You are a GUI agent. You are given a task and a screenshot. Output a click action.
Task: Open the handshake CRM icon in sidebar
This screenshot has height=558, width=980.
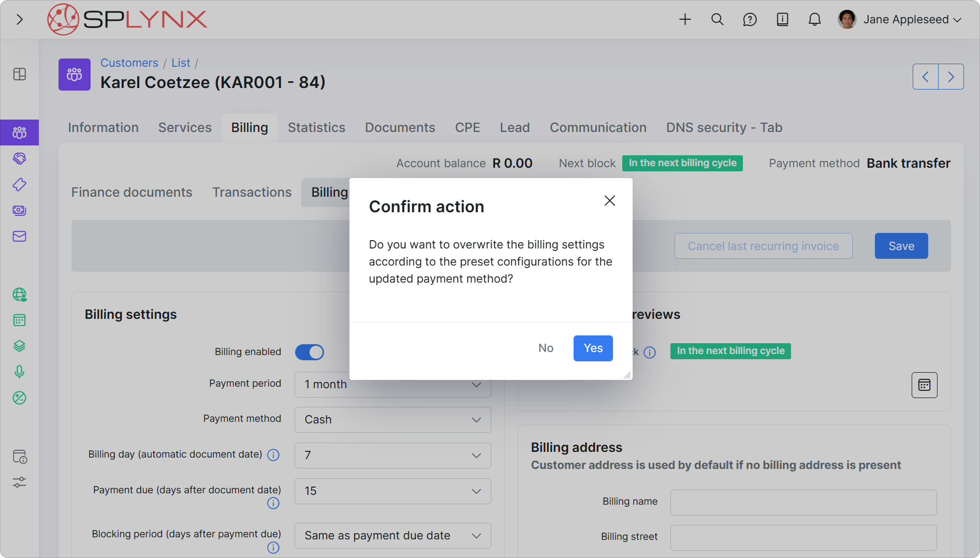click(20, 158)
